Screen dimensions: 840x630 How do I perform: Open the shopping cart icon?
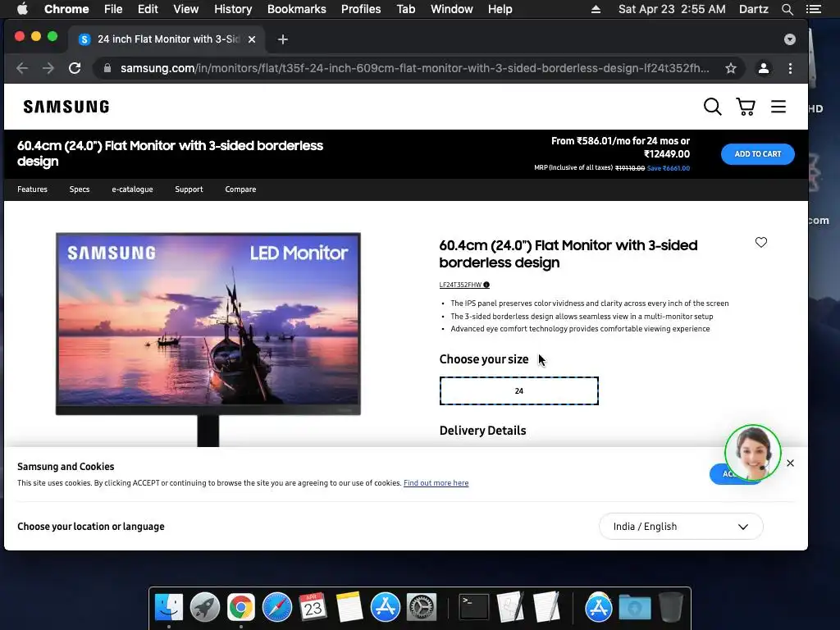point(746,107)
